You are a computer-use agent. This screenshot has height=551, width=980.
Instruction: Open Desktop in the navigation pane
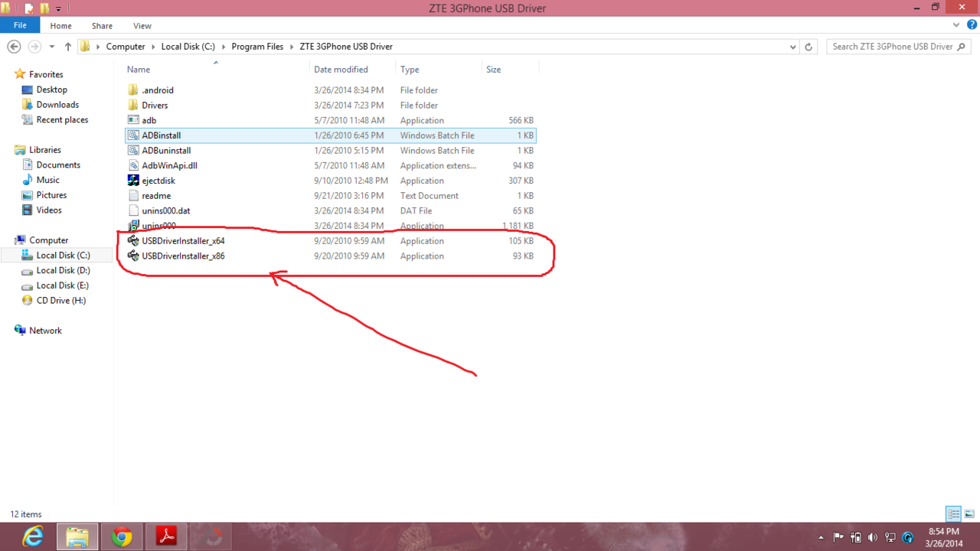(x=52, y=90)
